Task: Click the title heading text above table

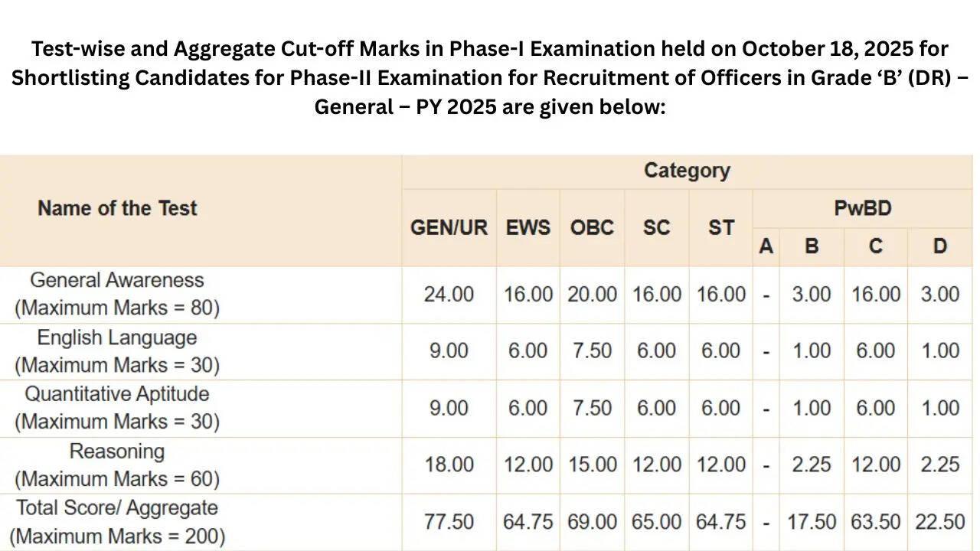Action: click(490, 77)
